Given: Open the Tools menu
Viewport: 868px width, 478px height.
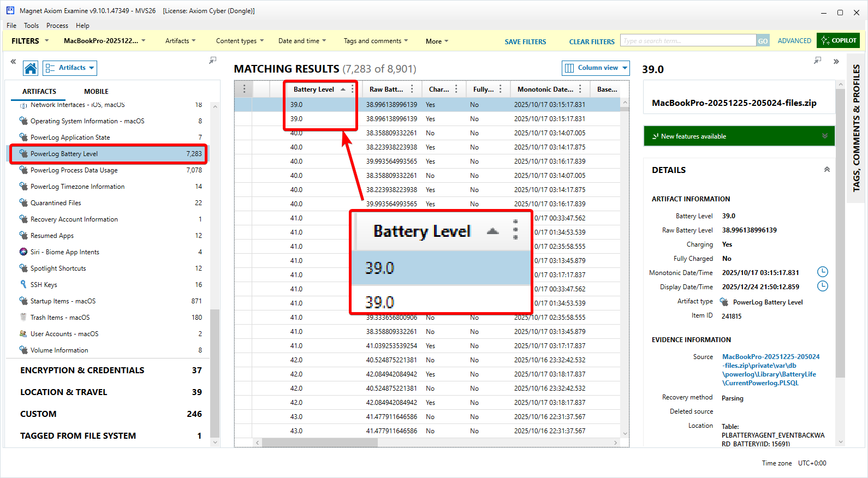Looking at the screenshot, I should [x=31, y=26].
